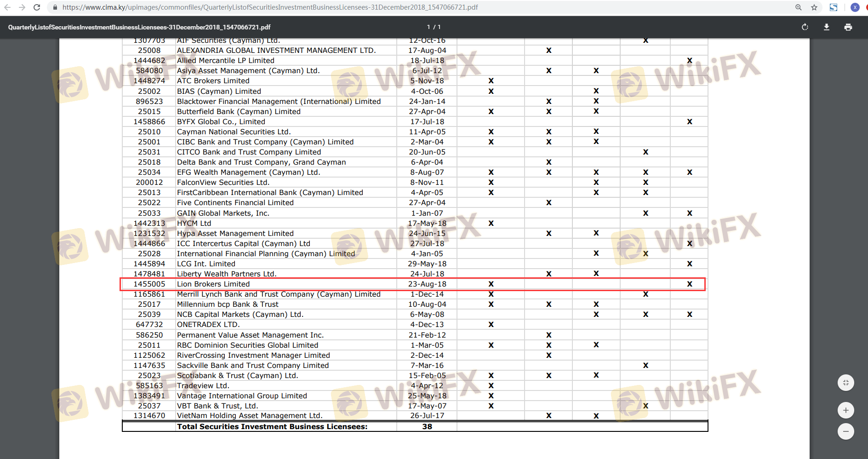
Task: Go back to the previous page
Action: pyautogui.click(x=7, y=7)
